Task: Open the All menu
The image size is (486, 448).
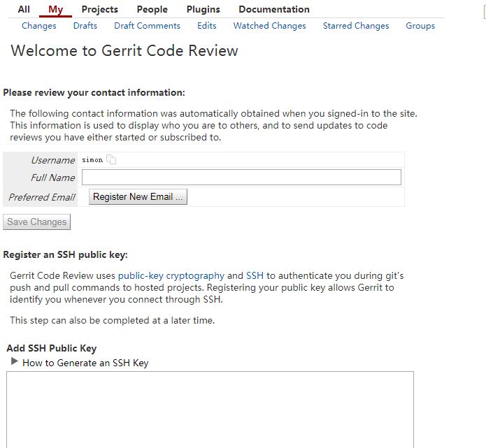Action: [24, 9]
